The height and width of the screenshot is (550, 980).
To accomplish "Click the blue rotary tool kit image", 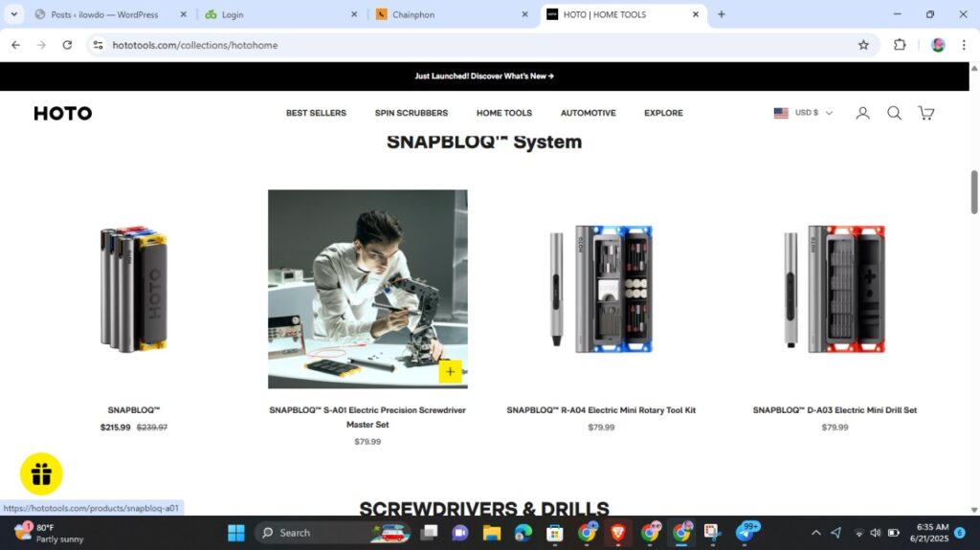I will [x=601, y=289].
